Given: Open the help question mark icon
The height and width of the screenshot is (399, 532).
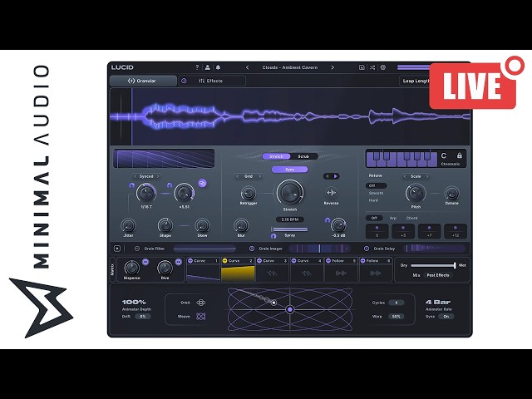Looking at the screenshot, I should tap(197, 67).
